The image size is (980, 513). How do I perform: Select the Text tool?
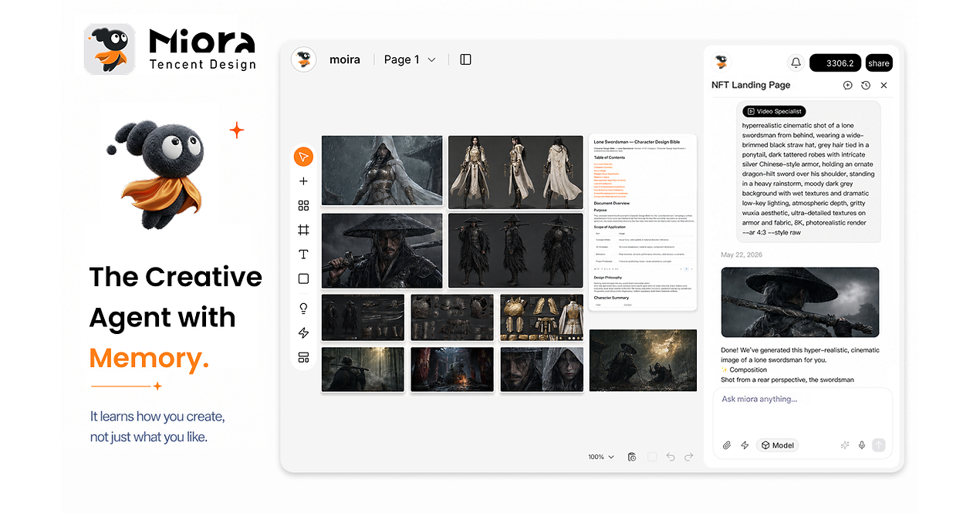[303, 254]
